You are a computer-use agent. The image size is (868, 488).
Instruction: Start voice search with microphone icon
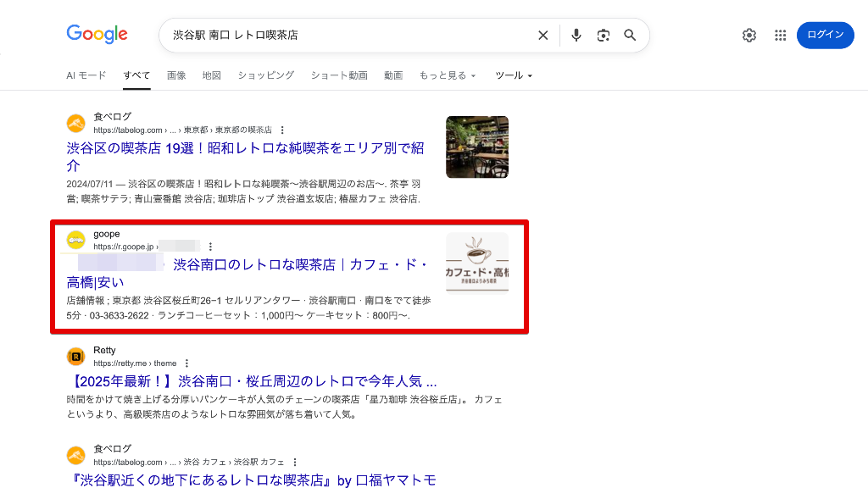(576, 36)
